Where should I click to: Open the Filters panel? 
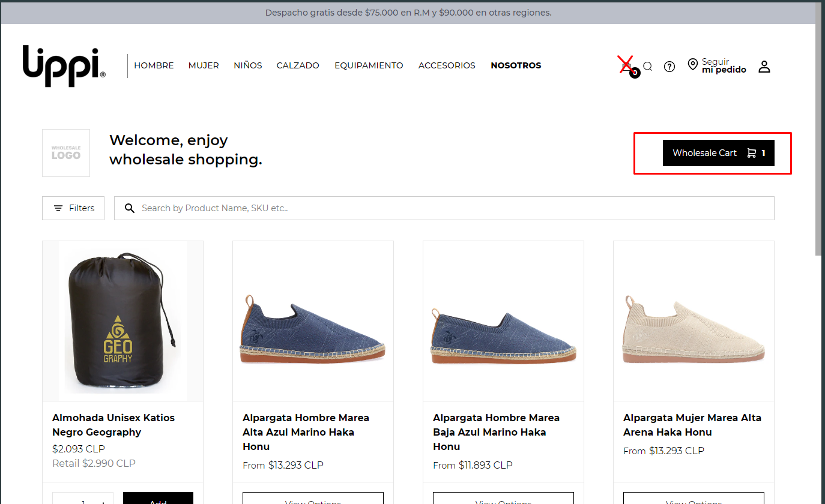tap(73, 208)
